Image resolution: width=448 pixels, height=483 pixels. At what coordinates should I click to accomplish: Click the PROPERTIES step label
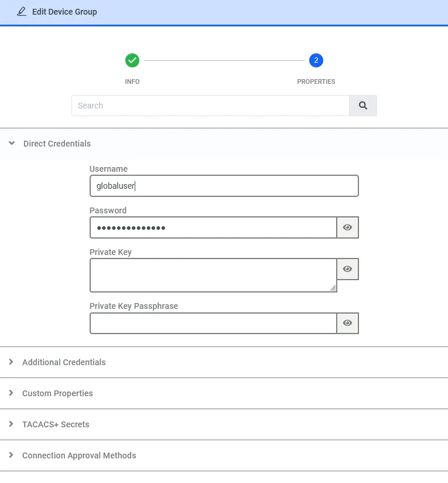[316, 81]
